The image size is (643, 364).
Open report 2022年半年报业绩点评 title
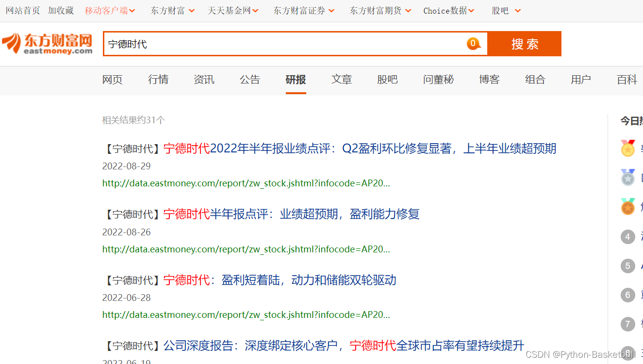pos(360,149)
